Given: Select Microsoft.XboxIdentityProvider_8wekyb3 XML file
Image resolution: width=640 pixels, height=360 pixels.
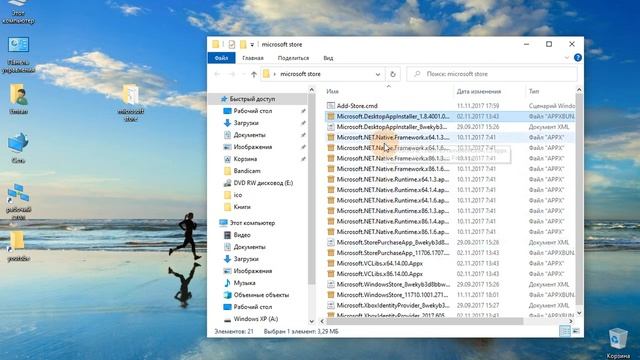Looking at the screenshot, I should click(393, 305).
